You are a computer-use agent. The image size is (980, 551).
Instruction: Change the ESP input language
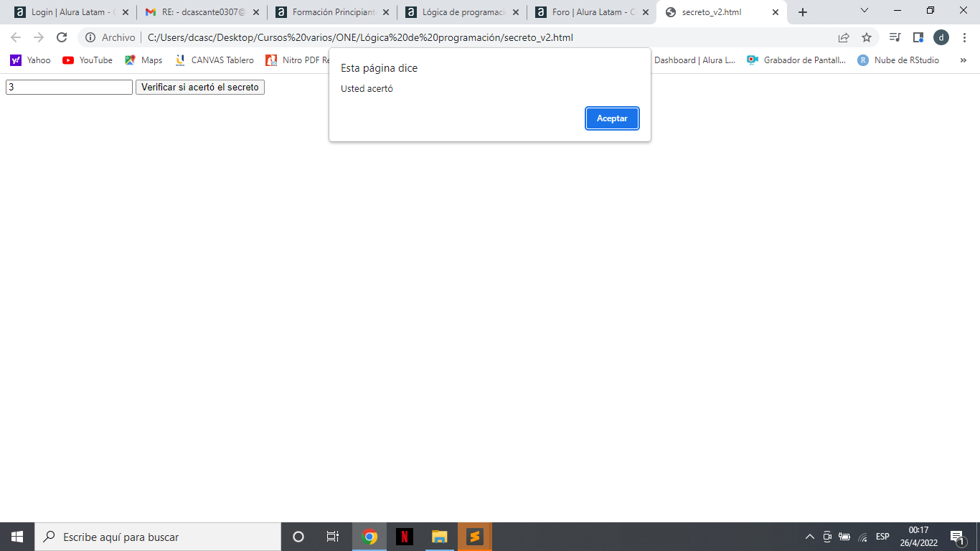883,537
